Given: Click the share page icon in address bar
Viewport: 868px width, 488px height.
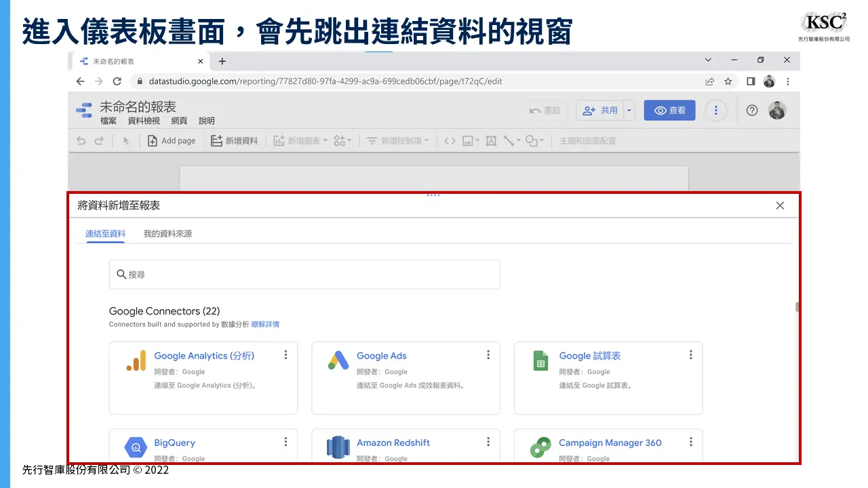Looking at the screenshot, I should (709, 81).
